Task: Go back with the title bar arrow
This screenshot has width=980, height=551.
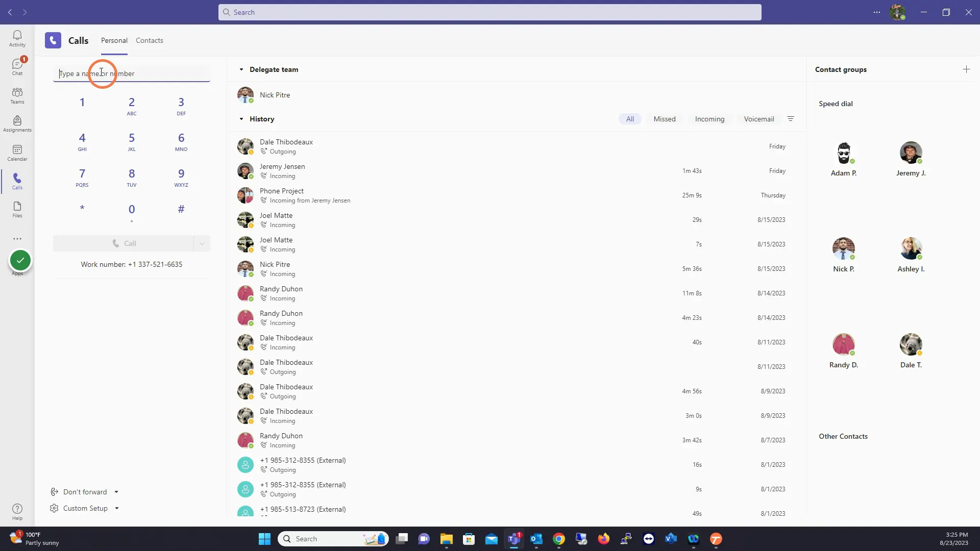Action: tap(10, 12)
